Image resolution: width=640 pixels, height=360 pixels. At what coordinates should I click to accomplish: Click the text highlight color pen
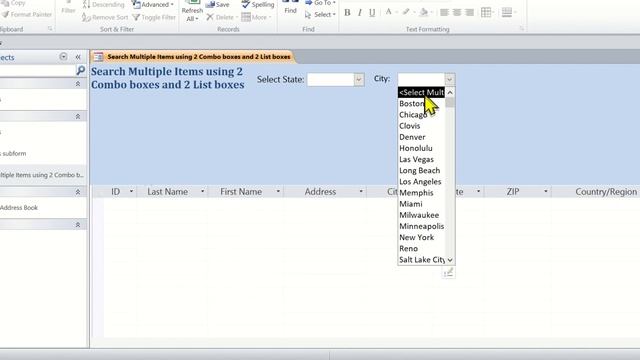pyautogui.click(x=406, y=12)
